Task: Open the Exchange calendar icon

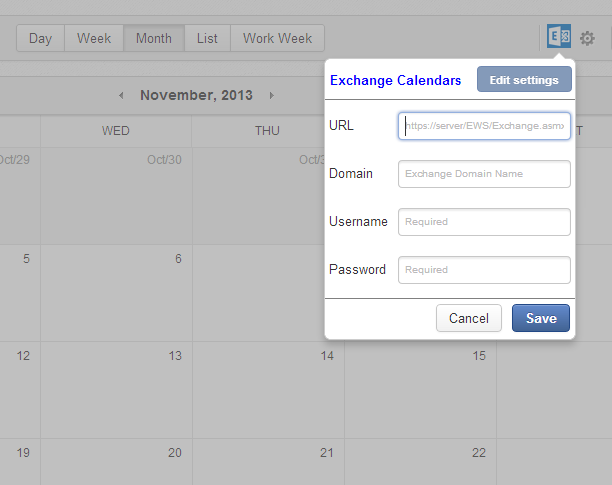Action: click(x=559, y=36)
